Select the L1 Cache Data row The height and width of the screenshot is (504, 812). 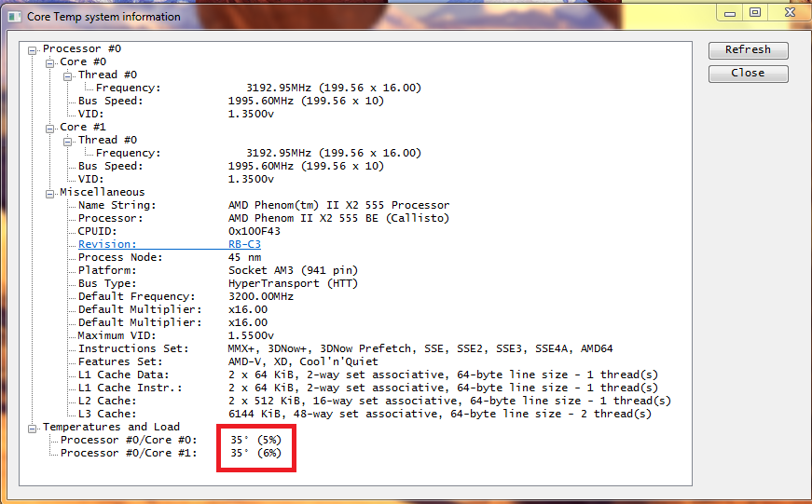click(367, 375)
